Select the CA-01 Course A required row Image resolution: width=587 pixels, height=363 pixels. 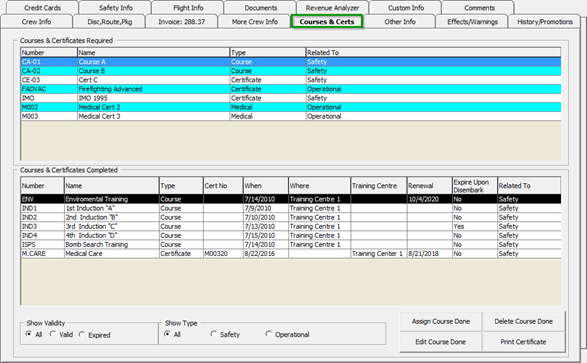click(x=291, y=62)
